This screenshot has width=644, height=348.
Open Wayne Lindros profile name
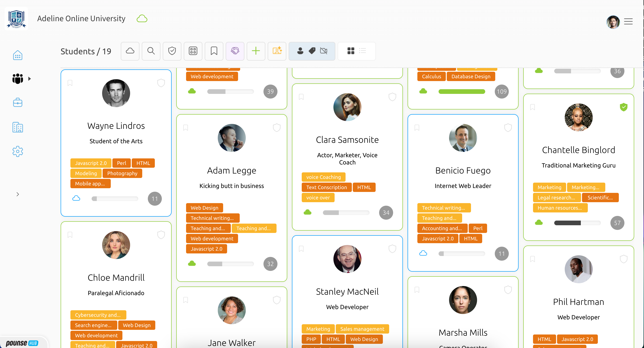(x=116, y=126)
